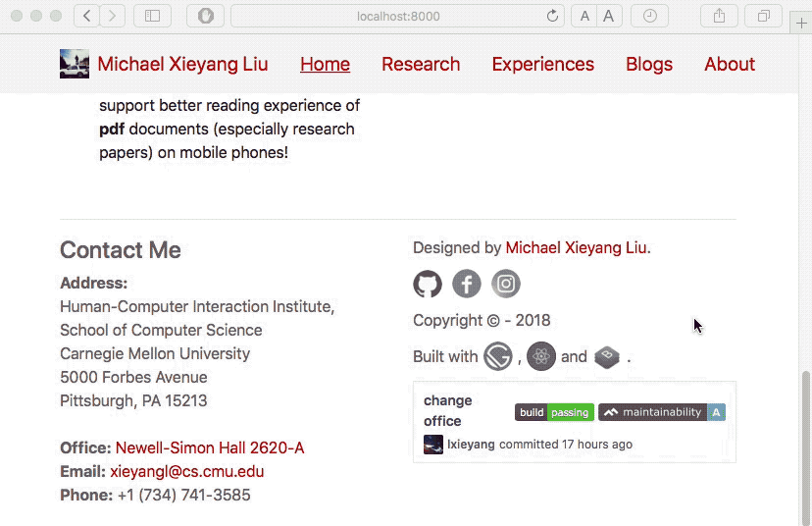Open the Blogs page
Screen dimensions: 812x526
[x=649, y=64]
